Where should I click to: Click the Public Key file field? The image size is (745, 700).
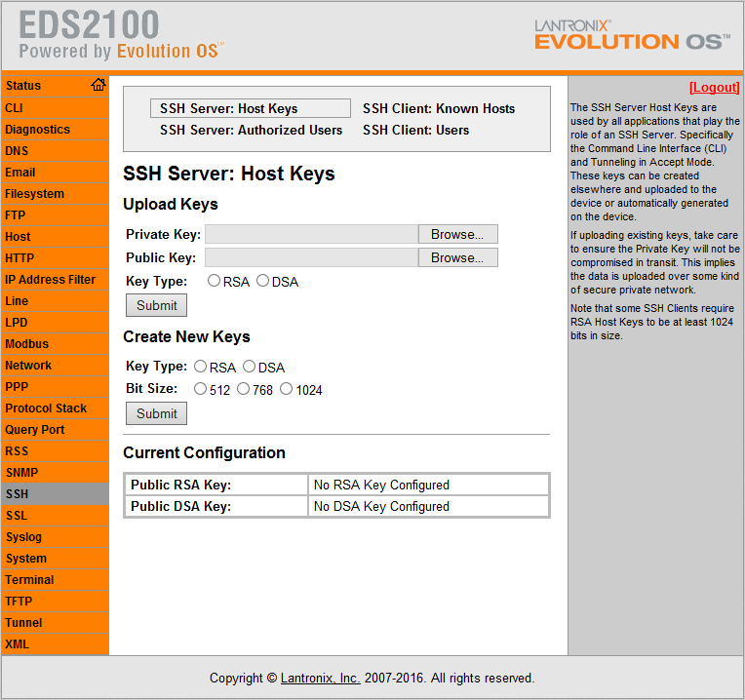point(312,257)
